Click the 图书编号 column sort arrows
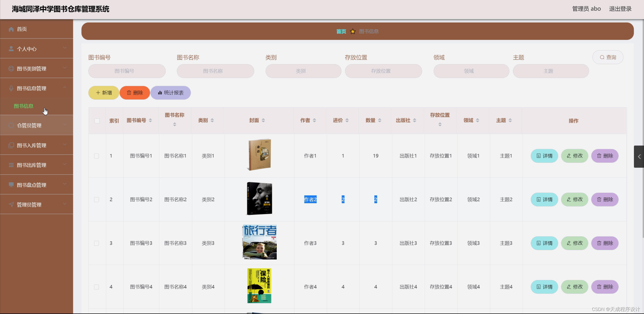The image size is (644, 314). (150, 120)
